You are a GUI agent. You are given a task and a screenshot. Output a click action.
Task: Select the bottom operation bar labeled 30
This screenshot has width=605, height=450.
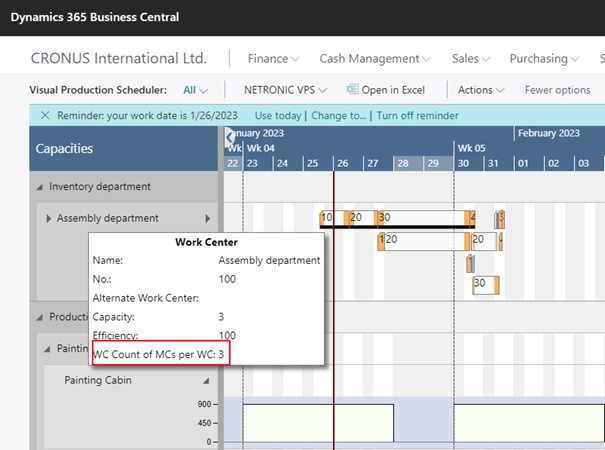tap(486, 285)
